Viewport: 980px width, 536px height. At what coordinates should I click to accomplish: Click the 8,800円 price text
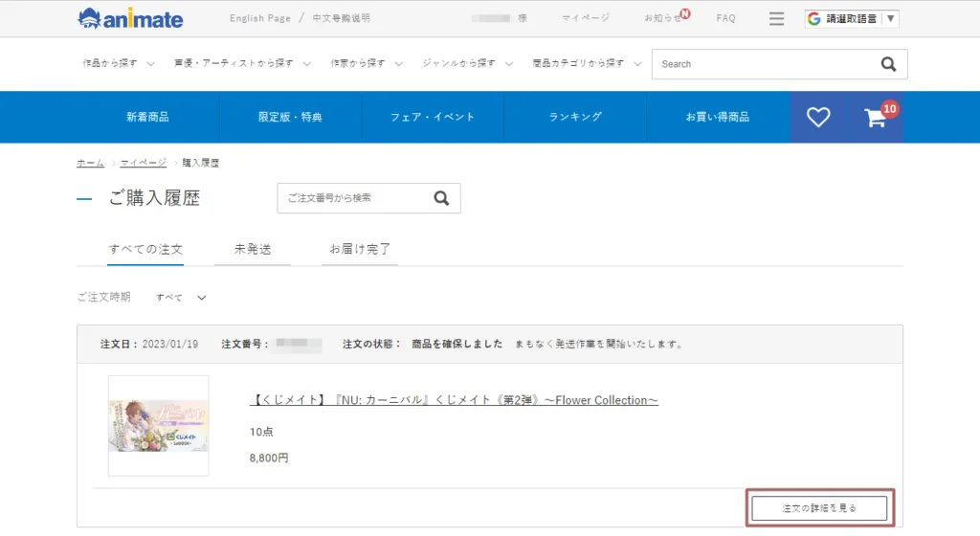[x=269, y=458]
